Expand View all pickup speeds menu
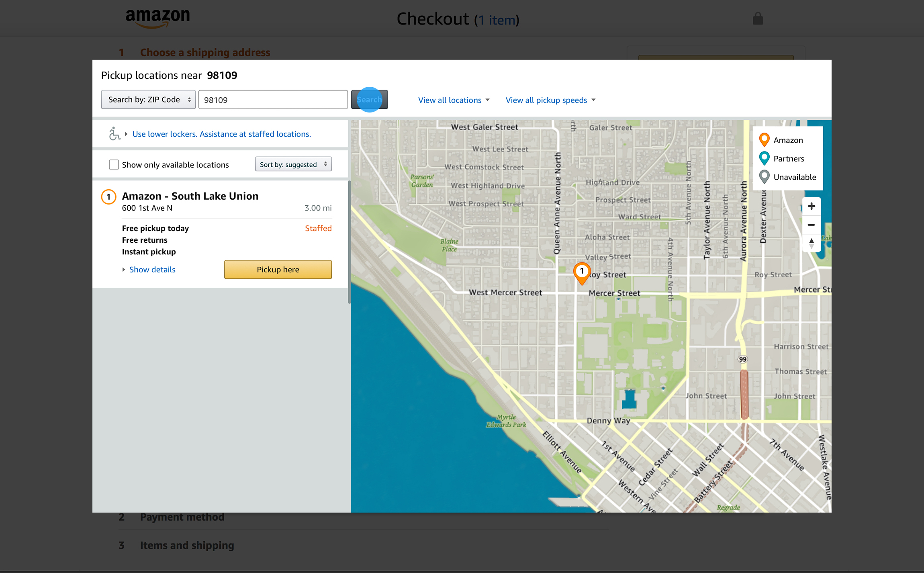This screenshot has height=573, width=924. [x=550, y=100]
